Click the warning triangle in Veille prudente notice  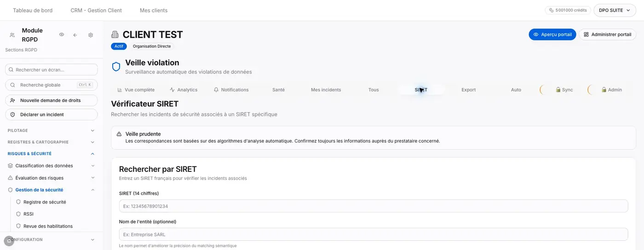[119, 134]
